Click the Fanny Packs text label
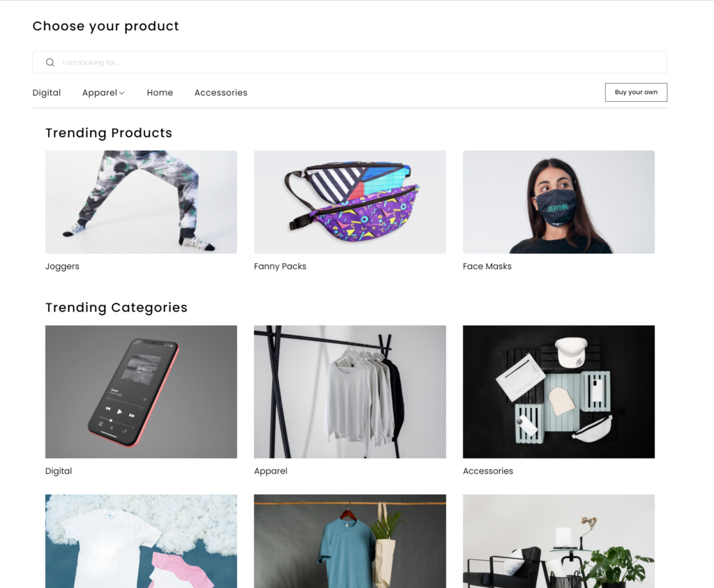This screenshot has width=714, height=588. (280, 266)
